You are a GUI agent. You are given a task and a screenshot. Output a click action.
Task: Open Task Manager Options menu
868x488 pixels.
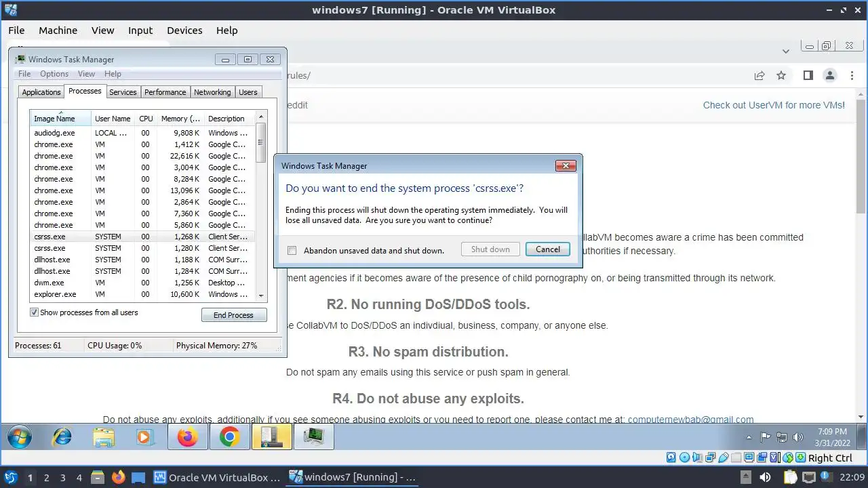54,74
